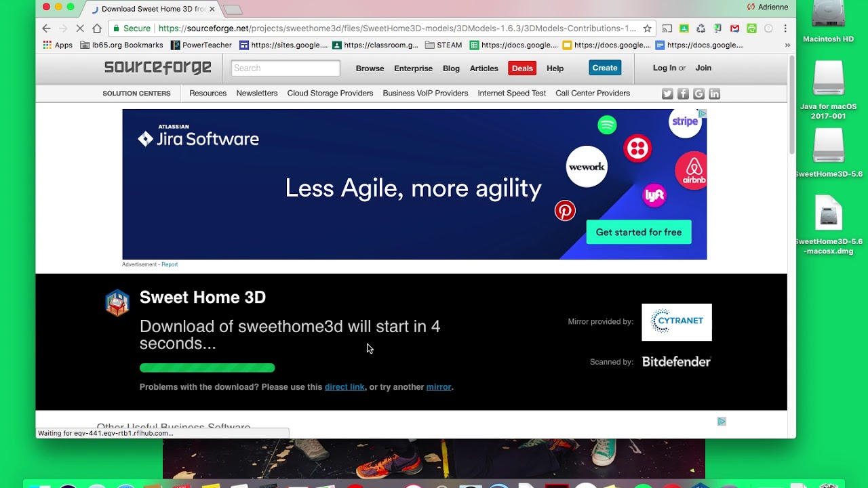Image resolution: width=868 pixels, height=488 pixels.
Task: Open the https://sites.google... bookmark
Action: coord(283,45)
